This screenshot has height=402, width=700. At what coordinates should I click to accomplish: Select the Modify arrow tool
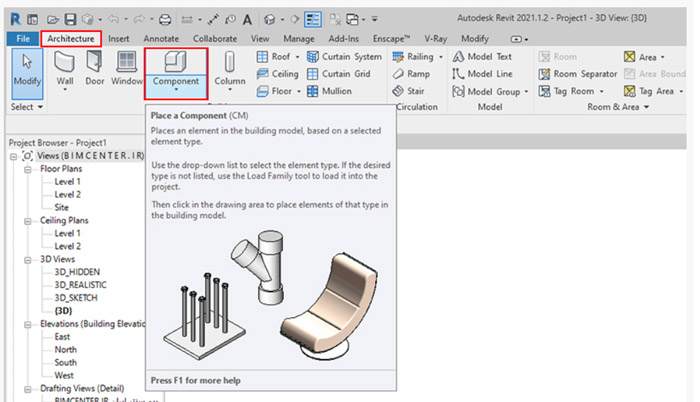[27, 73]
